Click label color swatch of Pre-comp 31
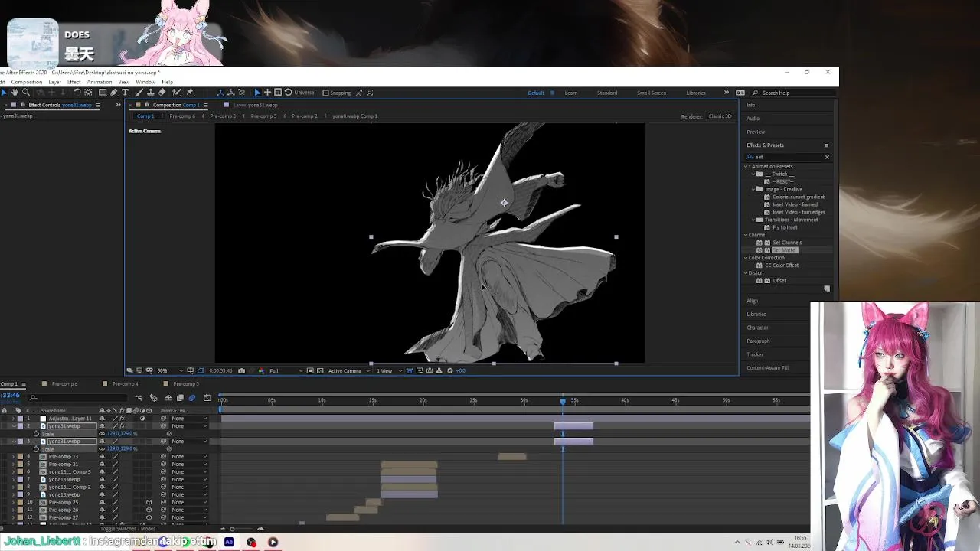Viewport: 980px width, 551px height. click(x=20, y=465)
